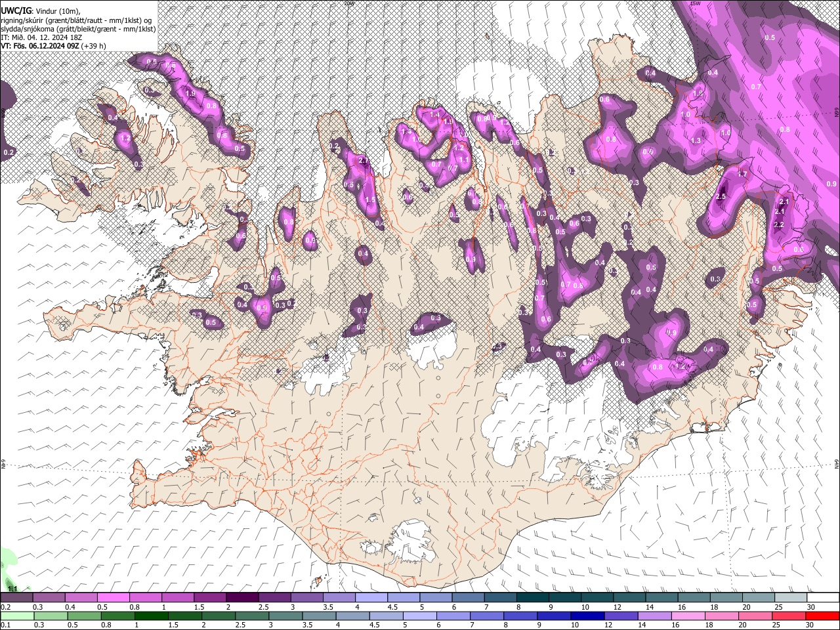Click the upper legend swatch for 0.2–0.3 mm
This screenshot has width=840, height=630.
(16, 597)
